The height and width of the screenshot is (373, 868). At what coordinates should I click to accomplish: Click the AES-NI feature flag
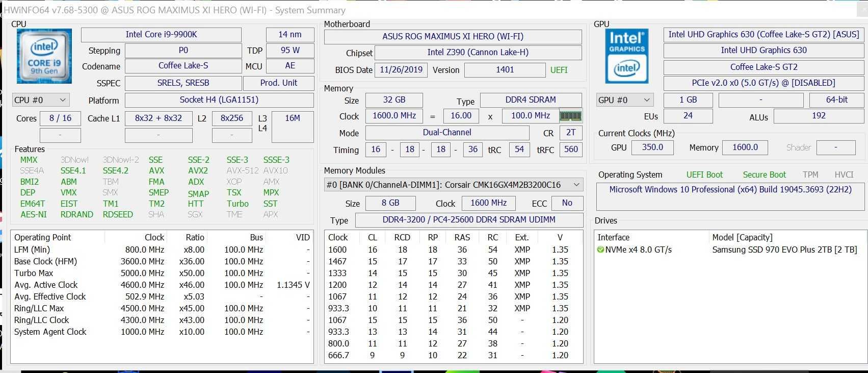pyautogui.click(x=34, y=215)
